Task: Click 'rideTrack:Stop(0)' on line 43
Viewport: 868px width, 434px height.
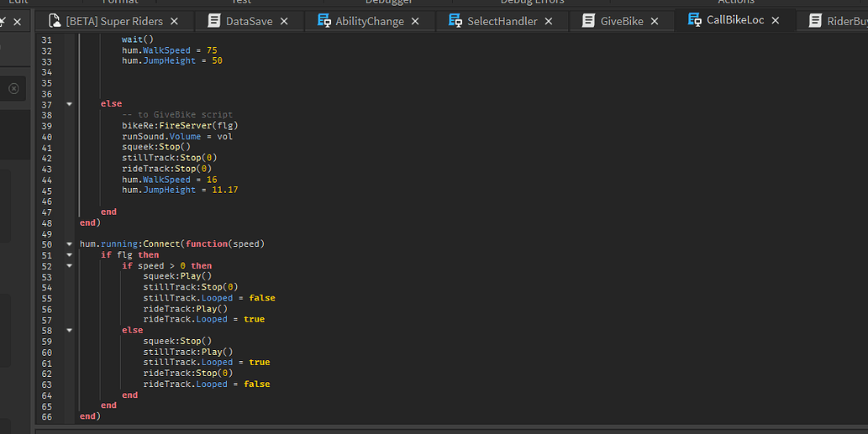Action: pyautogui.click(x=166, y=169)
